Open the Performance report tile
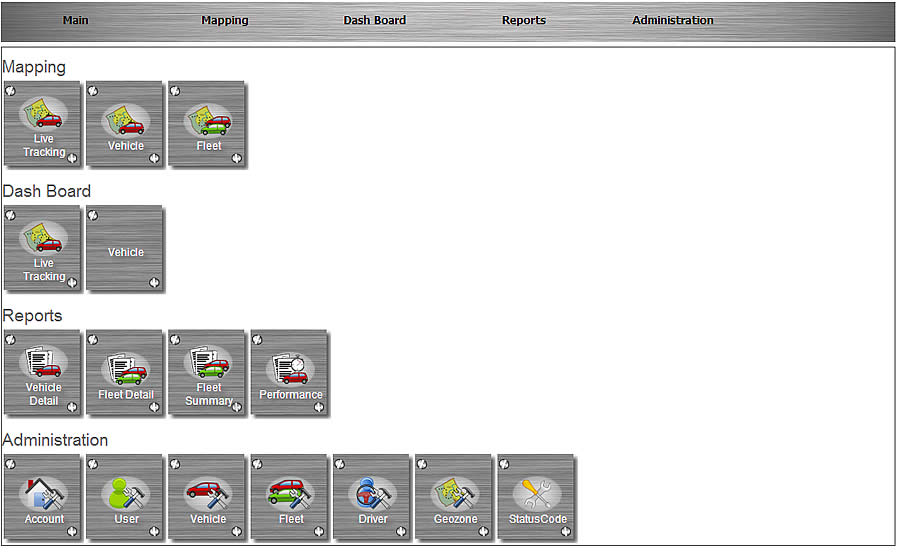The height and width of the screenshot is (555, 900). [x=290, y=372]
